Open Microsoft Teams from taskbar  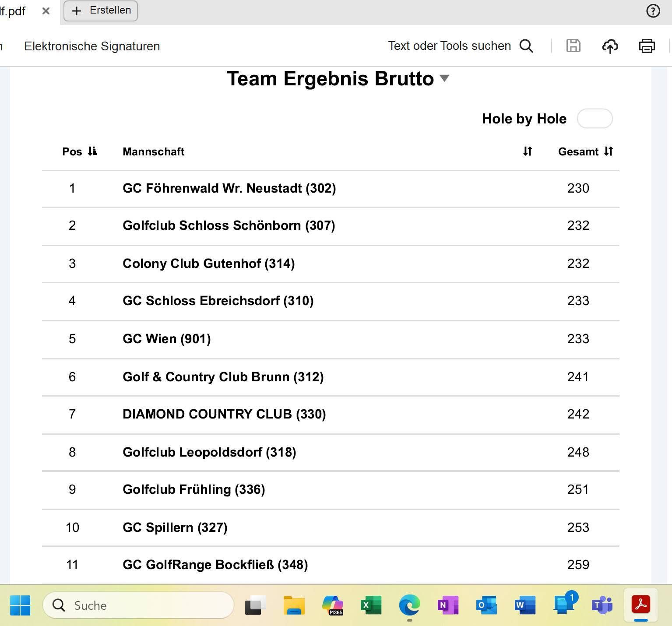point(602,605)
